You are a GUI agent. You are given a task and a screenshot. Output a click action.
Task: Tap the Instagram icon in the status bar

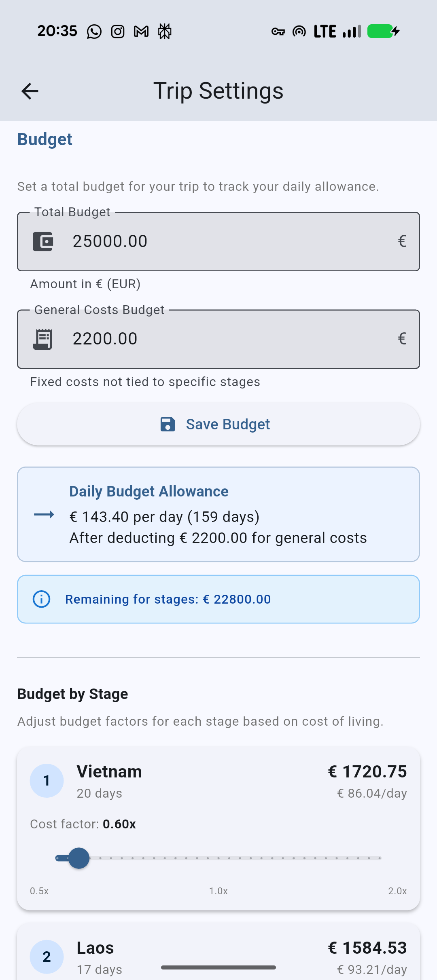[x=118, y=31]
